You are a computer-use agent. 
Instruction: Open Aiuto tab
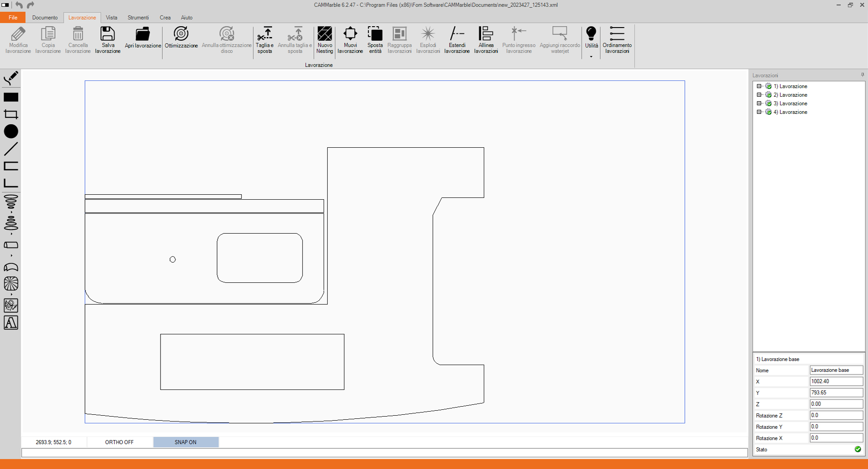(x=187, y=18)
